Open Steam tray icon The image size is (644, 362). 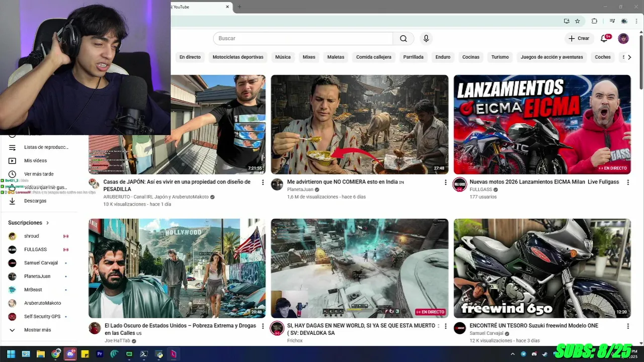(545, 354)
